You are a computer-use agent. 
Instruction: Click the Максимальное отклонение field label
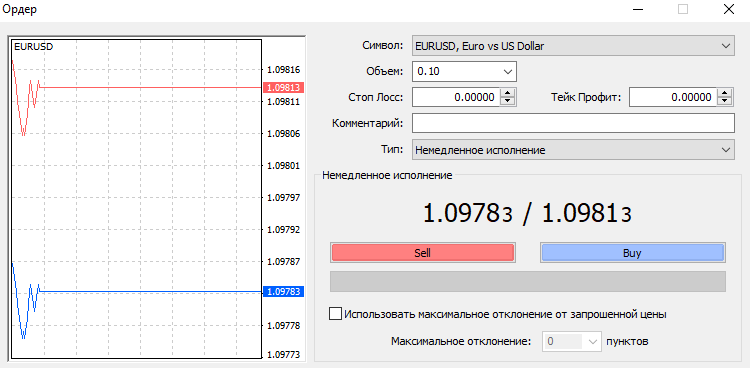click(x=461, y=342)
